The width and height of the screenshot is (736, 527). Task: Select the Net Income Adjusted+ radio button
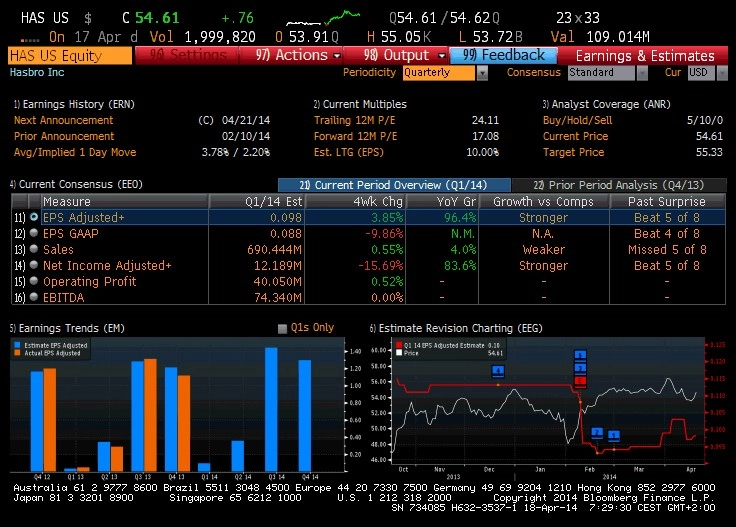34,265
